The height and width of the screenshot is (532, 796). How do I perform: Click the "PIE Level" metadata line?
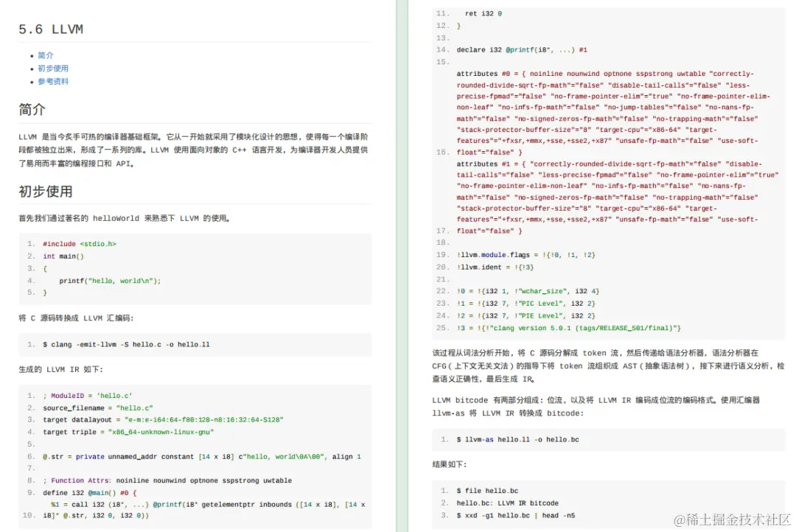[526, 316]
